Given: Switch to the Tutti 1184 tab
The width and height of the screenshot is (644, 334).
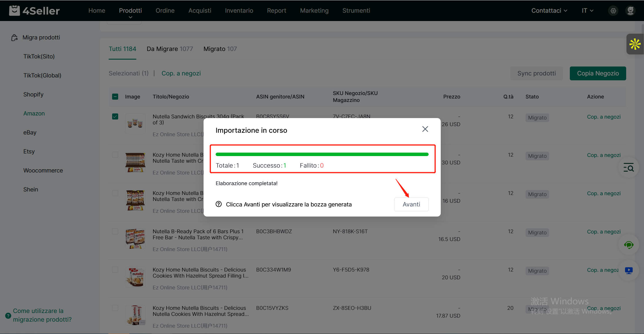Looking at the screenshot, I should point(122,49).
